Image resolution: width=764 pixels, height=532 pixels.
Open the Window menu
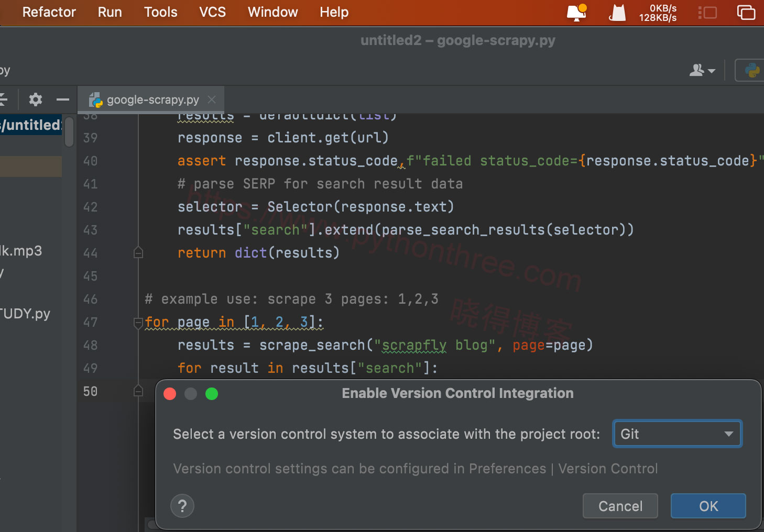coord(272,12)
